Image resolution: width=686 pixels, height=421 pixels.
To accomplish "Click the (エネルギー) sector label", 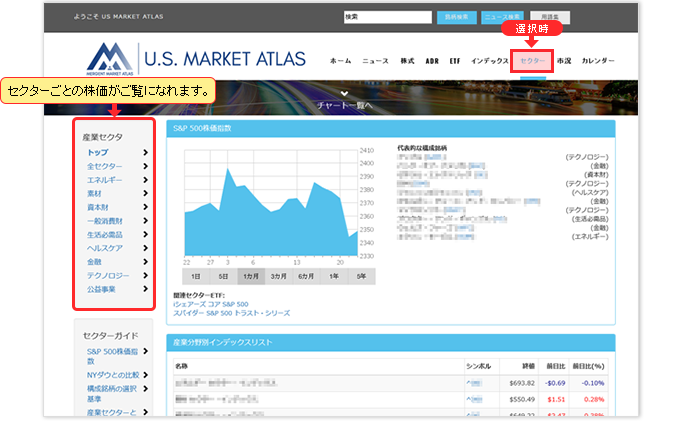I will [x=590, y=237].
